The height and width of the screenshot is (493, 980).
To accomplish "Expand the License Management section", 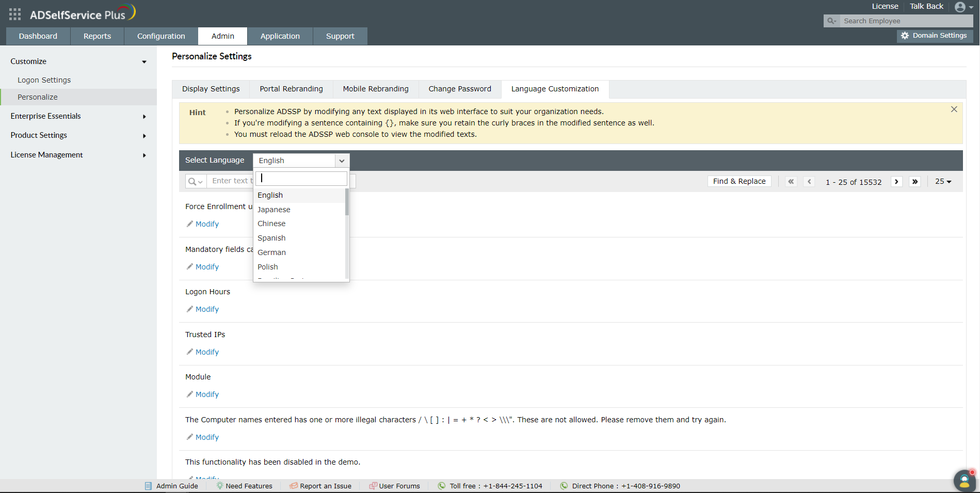I will coord(144,155).
